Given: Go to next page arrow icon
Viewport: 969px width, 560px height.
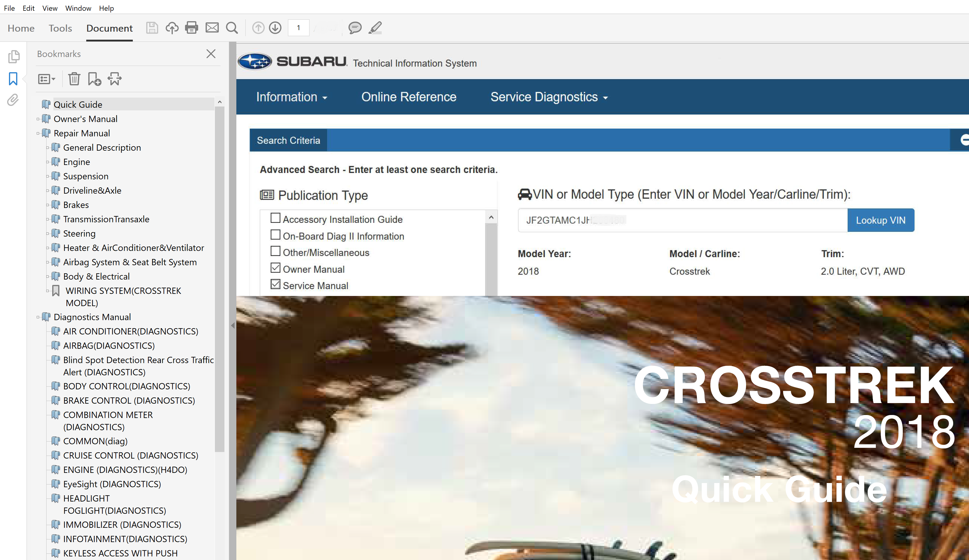Looking at the screenshot, I should [x=275, y=28].
